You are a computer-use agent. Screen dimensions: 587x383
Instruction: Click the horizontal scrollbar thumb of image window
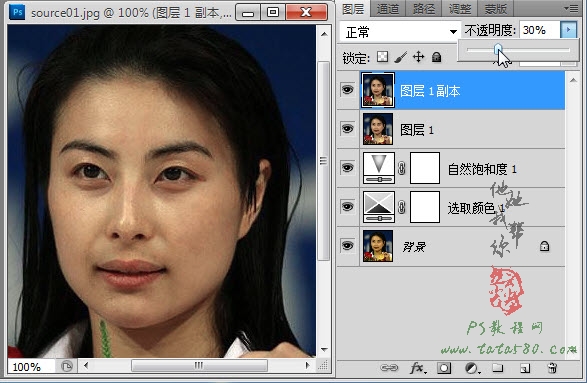pos(199,365)
